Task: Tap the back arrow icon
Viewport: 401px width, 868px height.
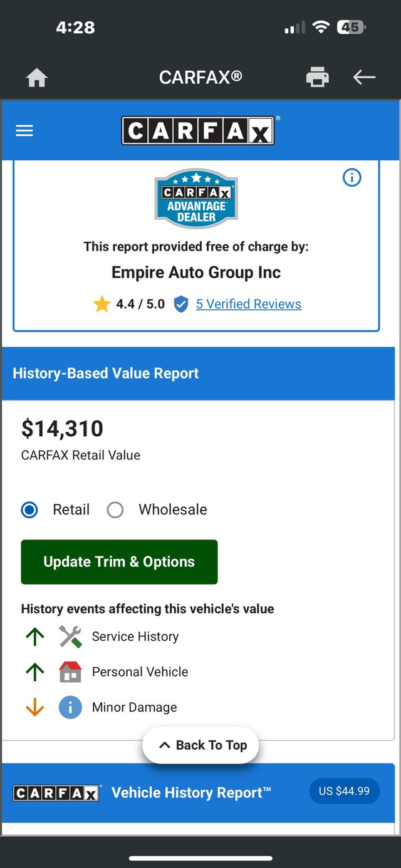Action: (364, 77)
